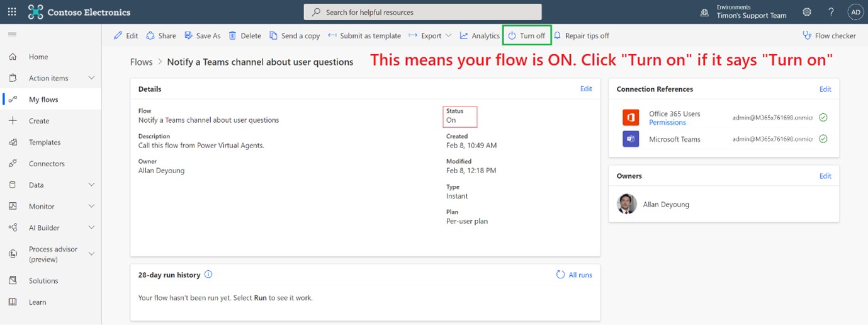Open the app launcher waffle icon
This screenshot has height=325, width=868.
coord(12,12)
